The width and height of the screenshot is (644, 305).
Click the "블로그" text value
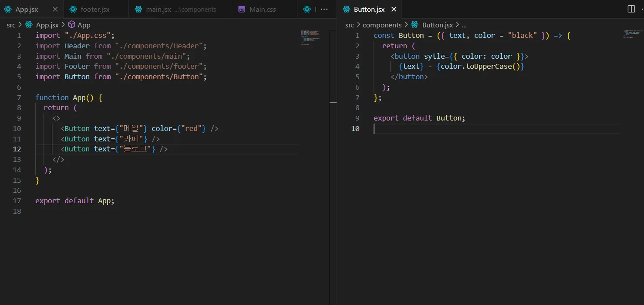tap(136, 149)
